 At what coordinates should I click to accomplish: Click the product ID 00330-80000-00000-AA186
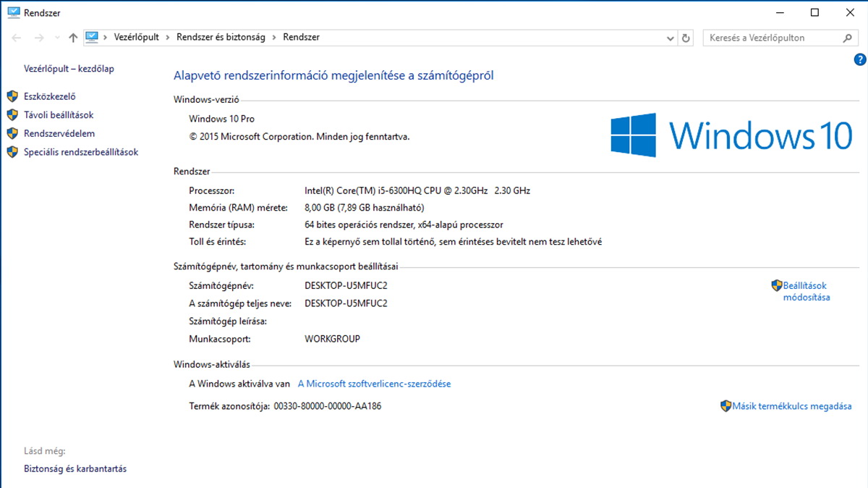(x=327, y=407)
